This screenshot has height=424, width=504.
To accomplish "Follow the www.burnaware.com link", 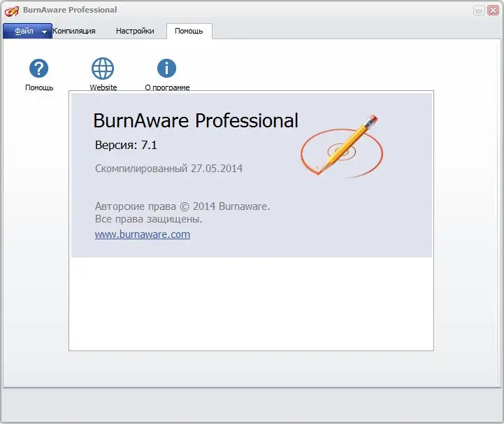I will pyautogui.click(x=143, y=234).
